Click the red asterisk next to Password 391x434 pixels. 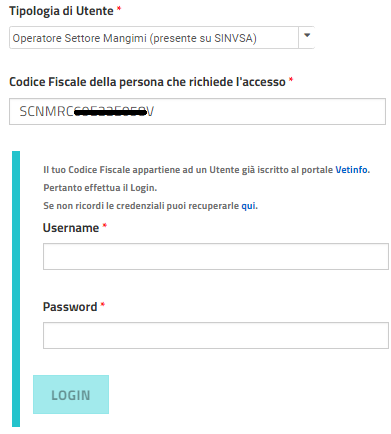[x=103, y=304]
